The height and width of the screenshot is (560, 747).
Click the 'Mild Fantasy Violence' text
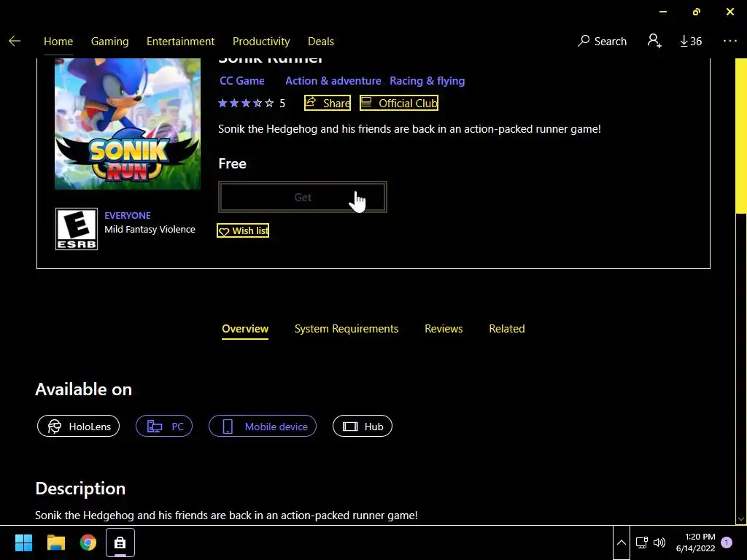pos(150,230)
